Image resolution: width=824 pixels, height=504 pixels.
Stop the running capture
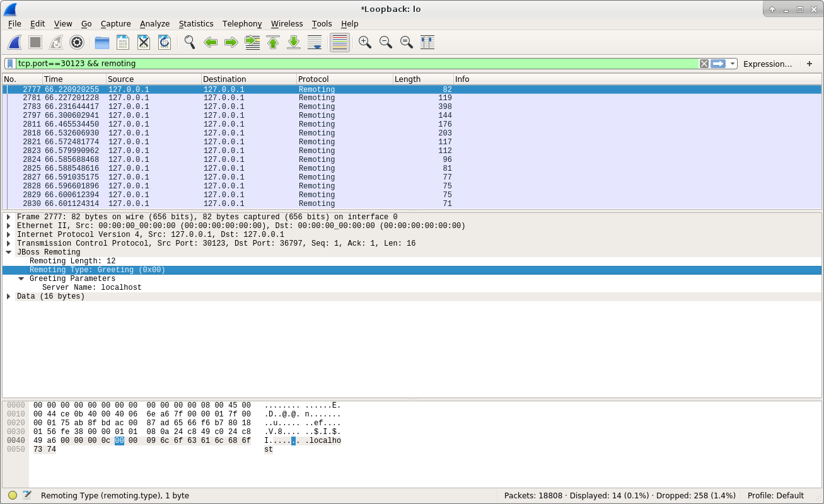point(35,42)
